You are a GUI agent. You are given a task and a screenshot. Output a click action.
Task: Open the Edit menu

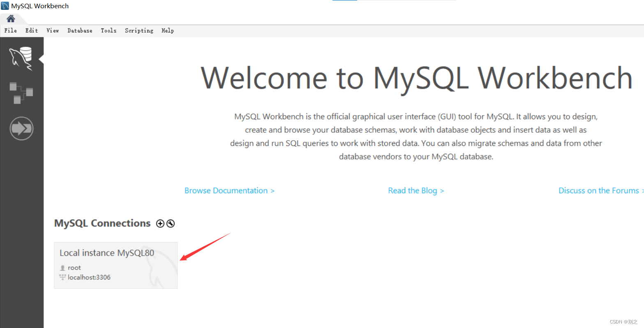coord(32,30)
